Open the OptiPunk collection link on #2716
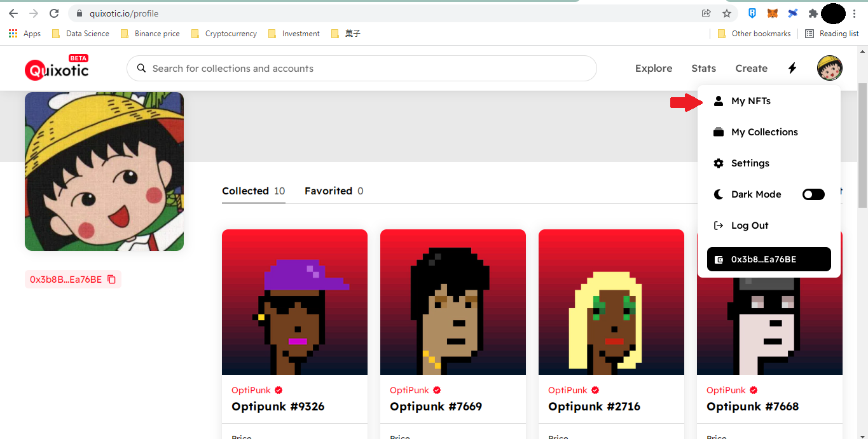The image size is (868, 439). click(x=567, y=390)
